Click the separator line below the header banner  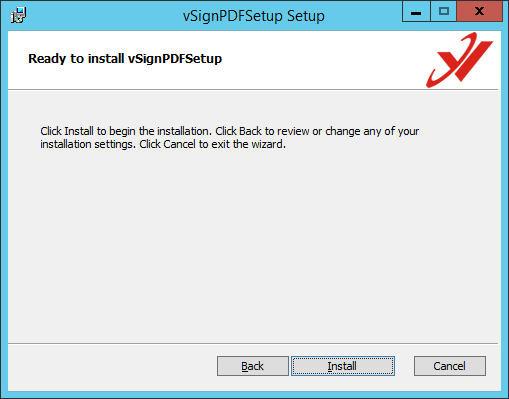point(253,89)
